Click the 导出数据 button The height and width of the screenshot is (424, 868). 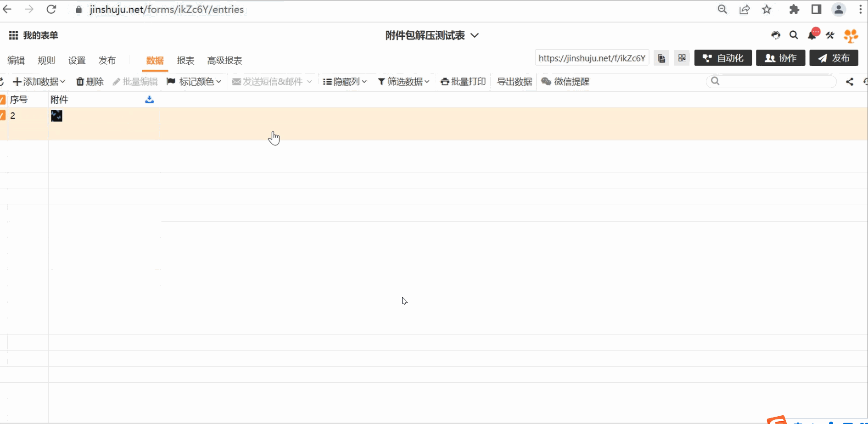(514, 82)
